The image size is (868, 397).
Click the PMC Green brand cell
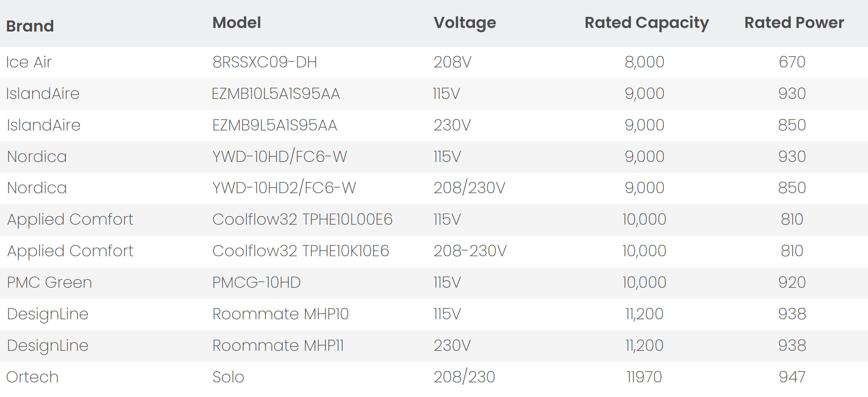pyautogui.click(x=49, y=282)
